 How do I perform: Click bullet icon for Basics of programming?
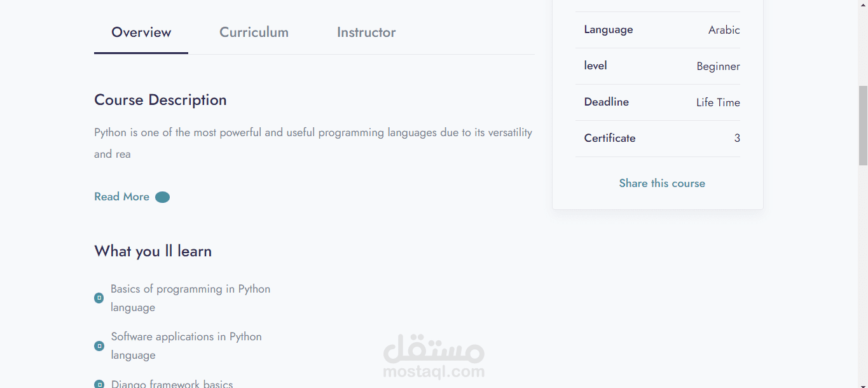click(99, 298)
